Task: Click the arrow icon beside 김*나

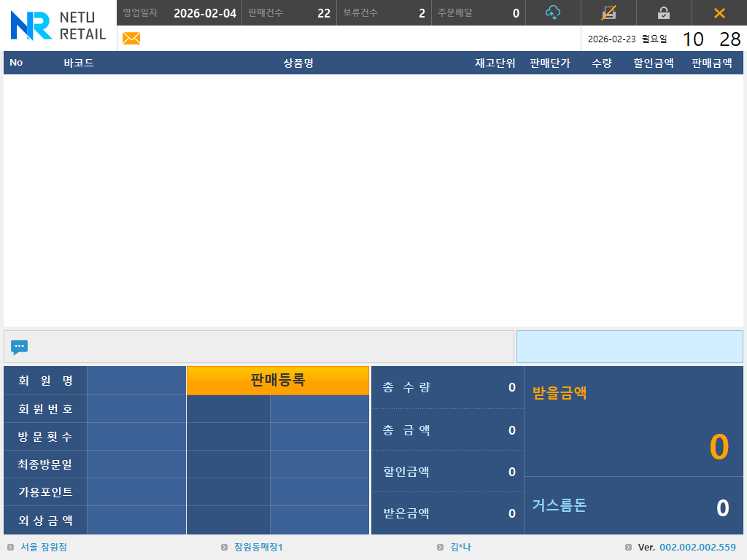Action: pos(440,547)
